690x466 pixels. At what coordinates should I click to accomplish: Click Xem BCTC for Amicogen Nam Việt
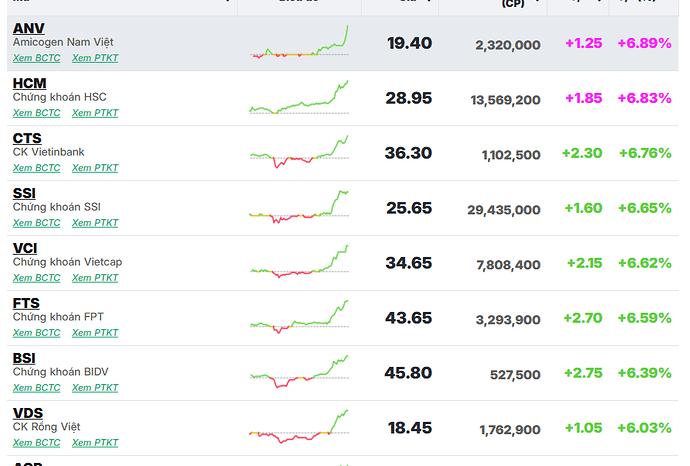(36, 58)
